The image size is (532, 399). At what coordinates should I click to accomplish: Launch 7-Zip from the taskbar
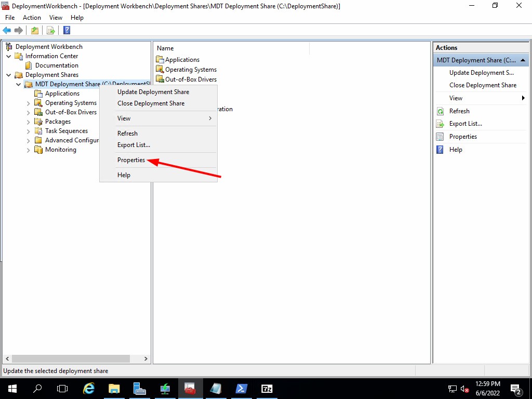(x=267, y=388)
